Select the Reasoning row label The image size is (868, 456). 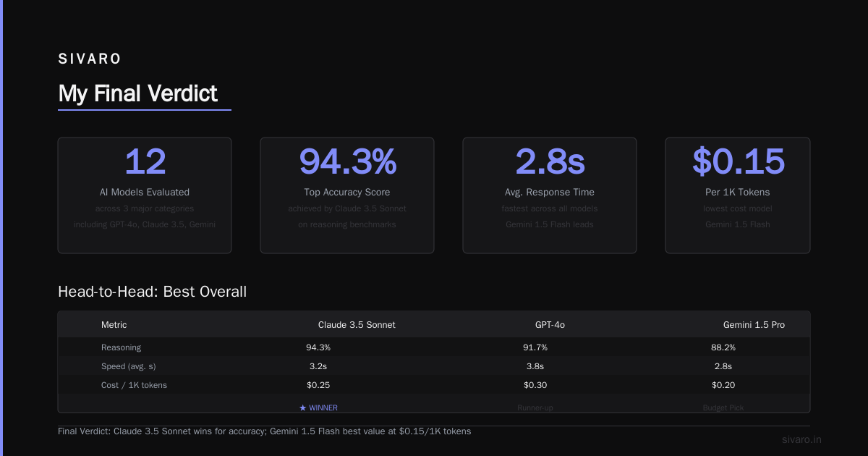pos(121,347)
